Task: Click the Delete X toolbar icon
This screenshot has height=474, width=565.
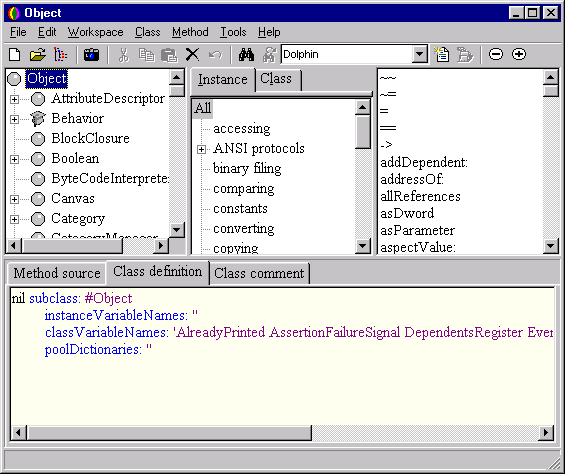Action: [192, 55]
